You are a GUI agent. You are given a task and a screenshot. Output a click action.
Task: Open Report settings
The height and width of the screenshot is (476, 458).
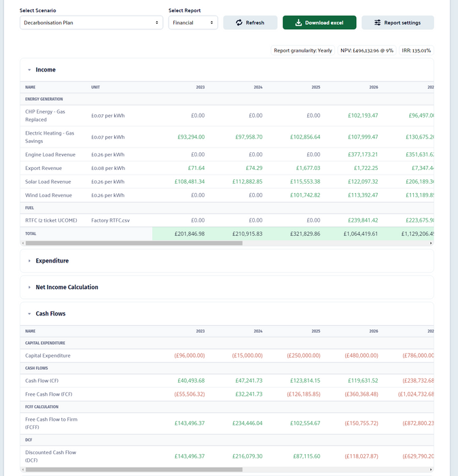398,22
